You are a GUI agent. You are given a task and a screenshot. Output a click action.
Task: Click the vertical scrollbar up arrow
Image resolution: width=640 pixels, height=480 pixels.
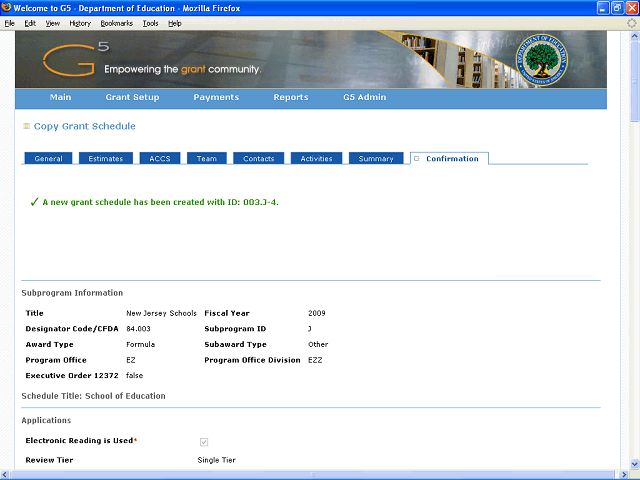(x=635, y=36)
